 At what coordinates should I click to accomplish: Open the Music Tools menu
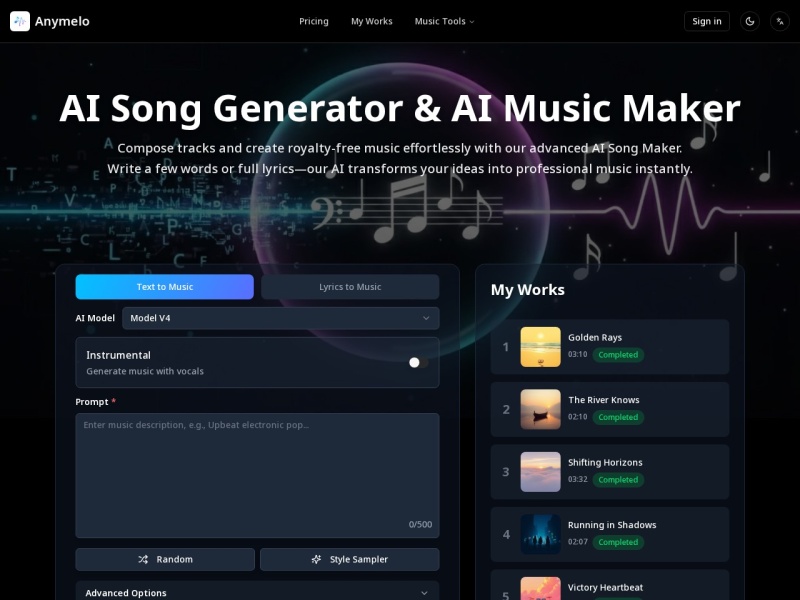(444, 21)
